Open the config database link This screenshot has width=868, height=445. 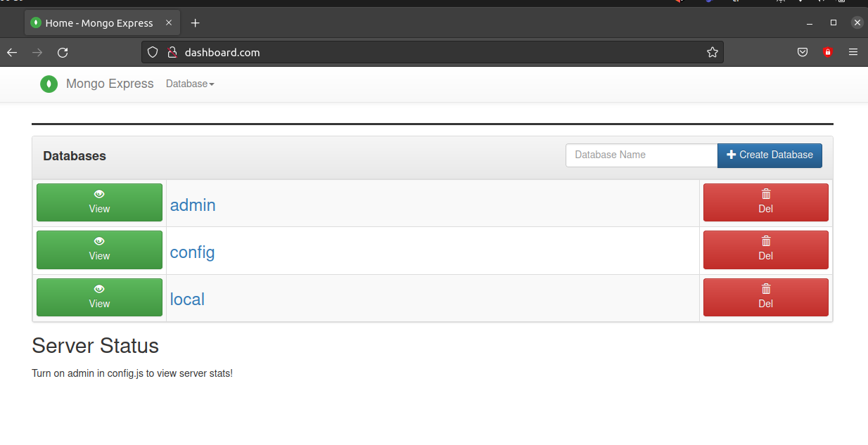coord(192,252)
